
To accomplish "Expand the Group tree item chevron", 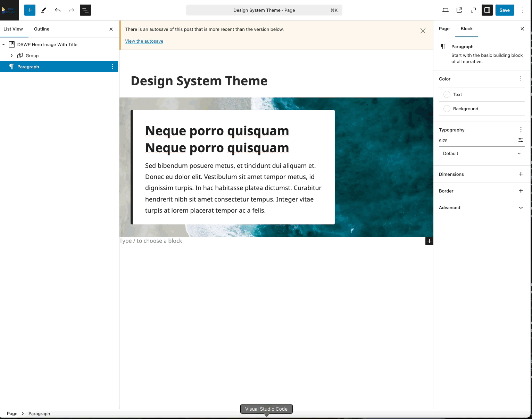I will [12, 55].
